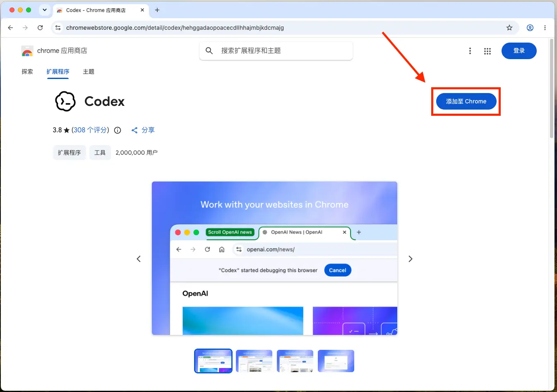
Task: Open the Chrome profile avatar icon
Action: point(530,28)
